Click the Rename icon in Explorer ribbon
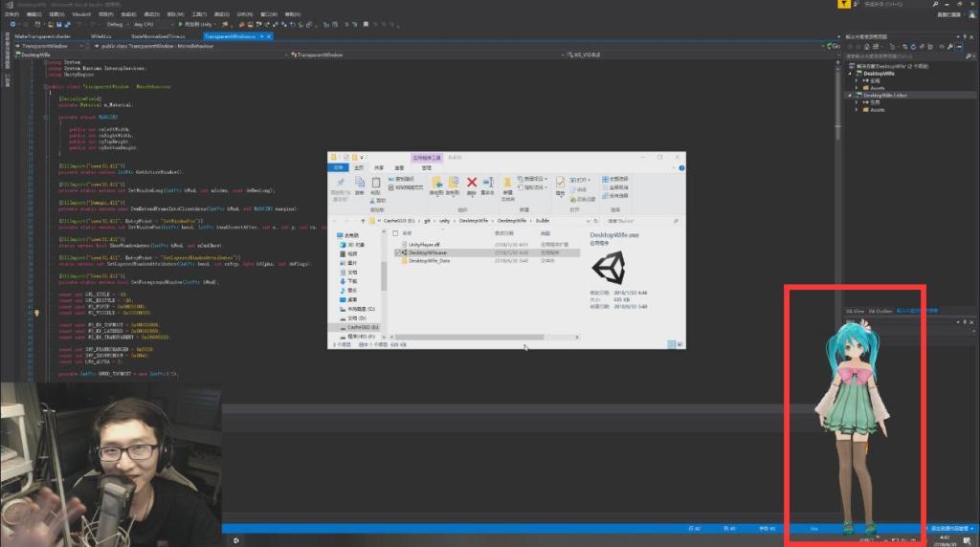Image resolution: width=980 pixels, height=547 pixels. coord(488,183)
